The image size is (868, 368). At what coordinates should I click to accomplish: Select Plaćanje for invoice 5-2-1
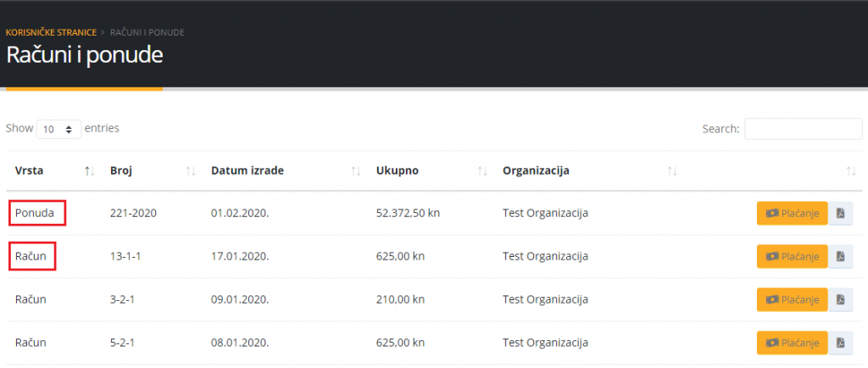pyautogui.click(x=792, y=343)
